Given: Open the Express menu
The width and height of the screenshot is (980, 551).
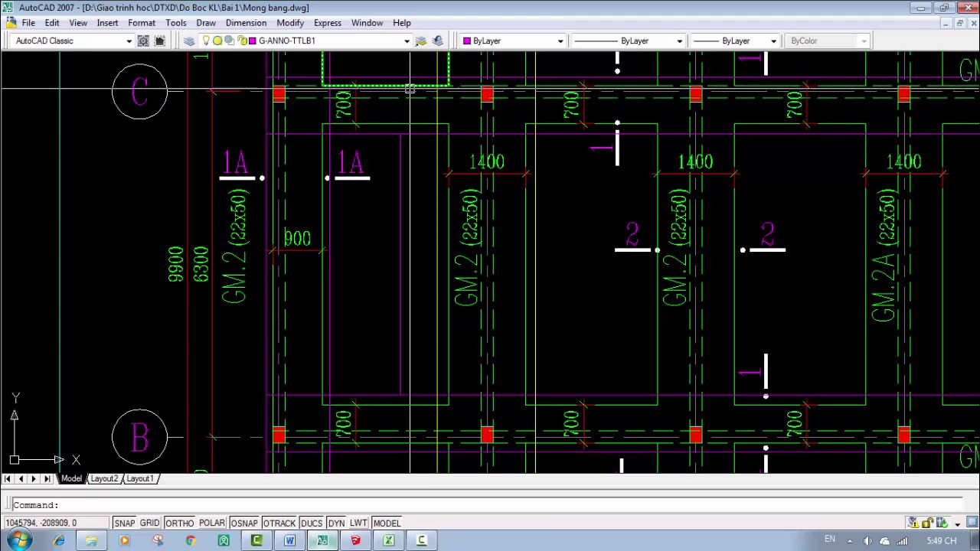Looking at the screenshot, I should point(328,23).
